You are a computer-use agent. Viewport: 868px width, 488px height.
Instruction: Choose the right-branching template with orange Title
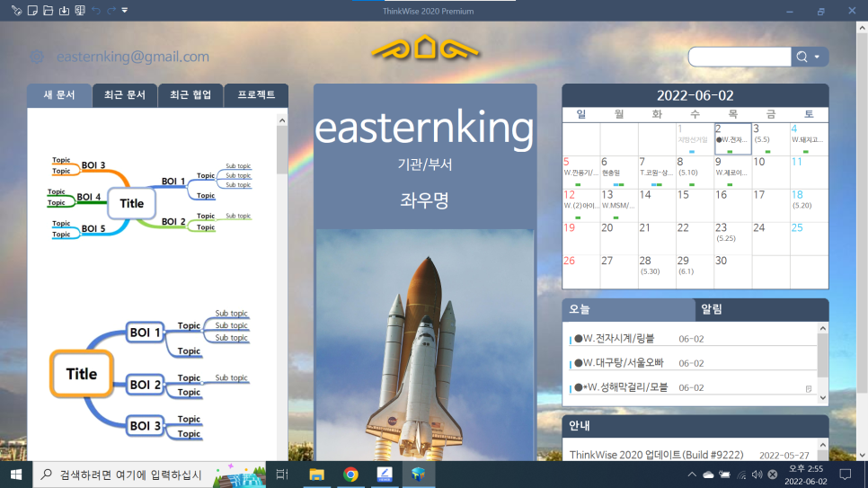click(x=149, y=375)
